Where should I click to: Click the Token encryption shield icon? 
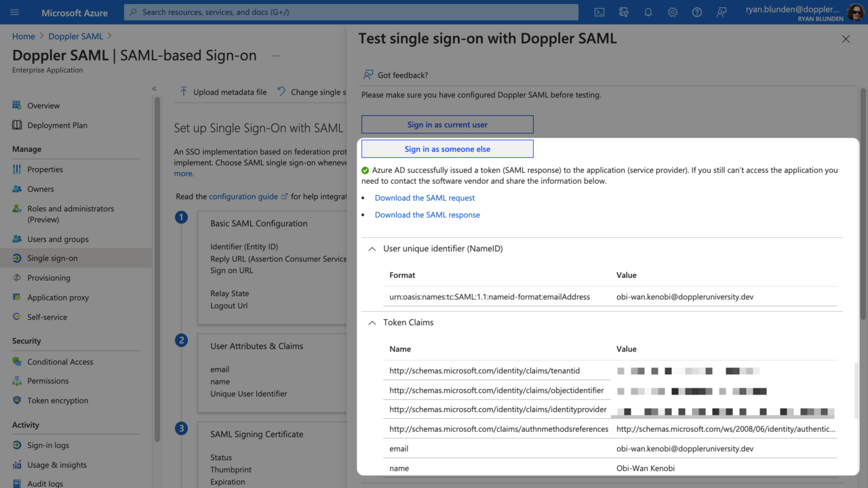pos(17,401)
